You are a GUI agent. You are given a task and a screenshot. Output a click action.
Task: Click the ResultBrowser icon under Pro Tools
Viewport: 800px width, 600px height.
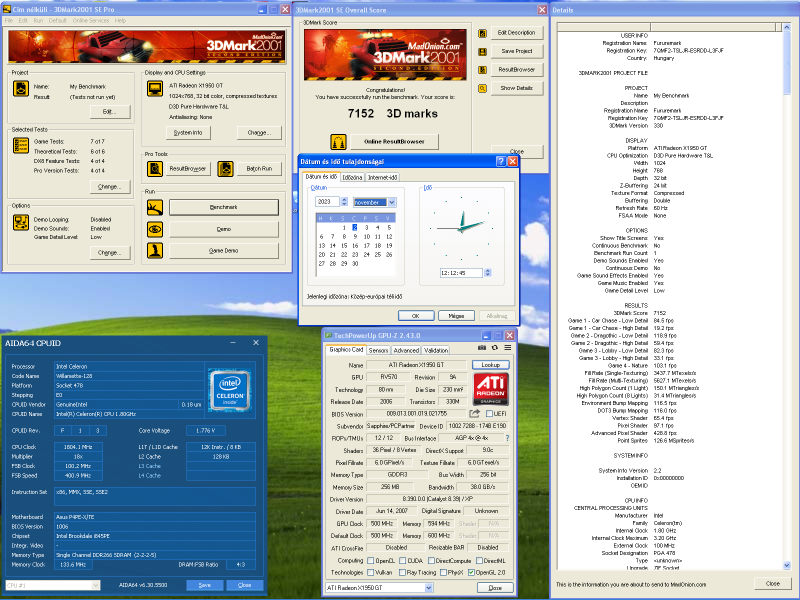pyautogui.click(x=155, y=168)
